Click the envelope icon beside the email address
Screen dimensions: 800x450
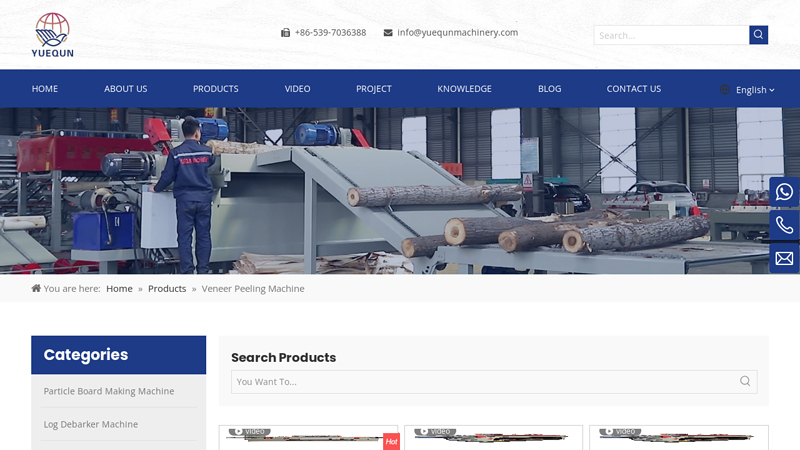pos(388,33)
